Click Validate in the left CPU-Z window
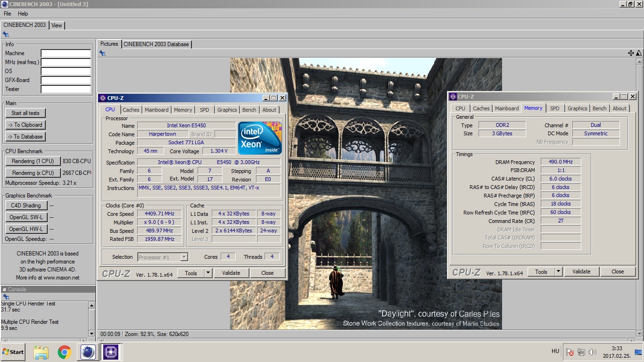This screenshot has height=362, width=644. pos(231,273)
